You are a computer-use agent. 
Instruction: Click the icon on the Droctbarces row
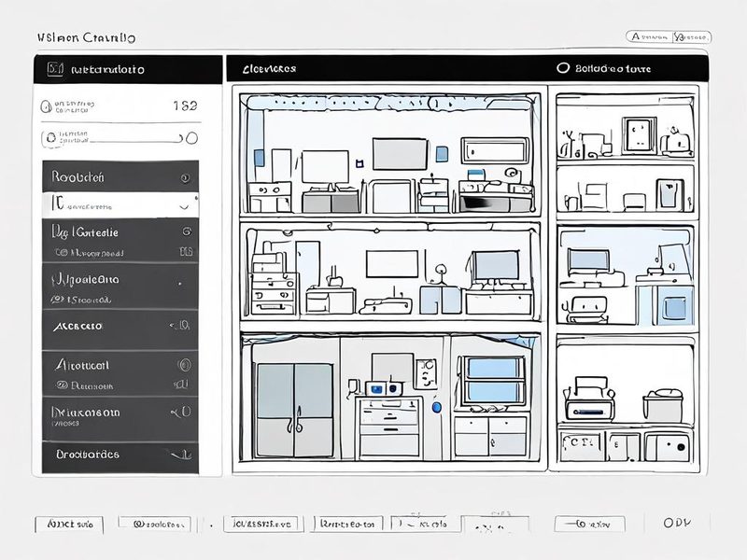[x=180, y=455]
